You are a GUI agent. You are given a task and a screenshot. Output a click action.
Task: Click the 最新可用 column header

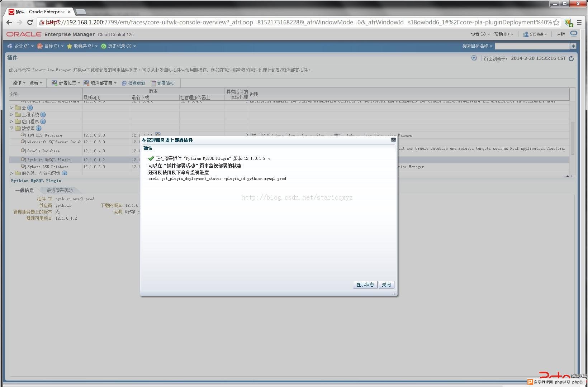point(106,97)
